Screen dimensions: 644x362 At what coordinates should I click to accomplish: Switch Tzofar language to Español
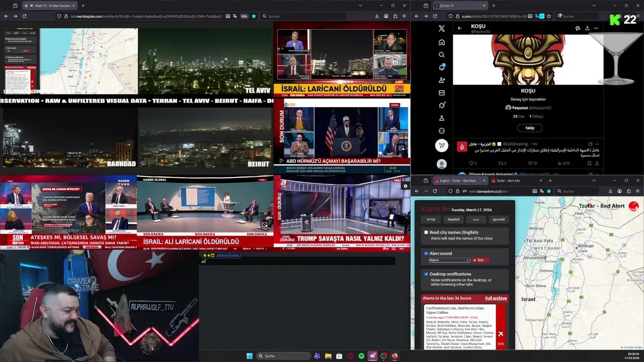pos(453,219)
